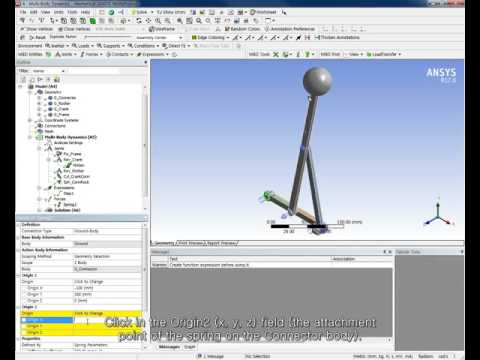Select the G_Crank body in tree
The width and height of the screenshot is (480, 360).
tap(61, 109)
